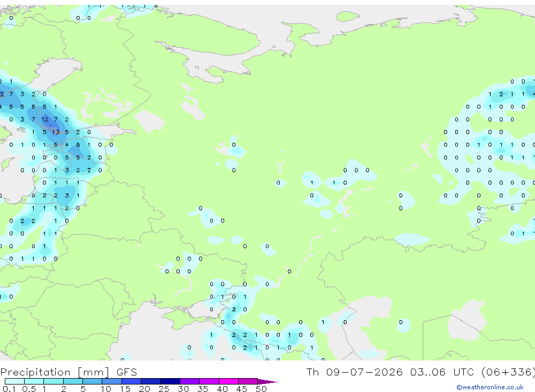Click the above-50 arrow tip of legend
535x392 pixels.
(268, 382)
